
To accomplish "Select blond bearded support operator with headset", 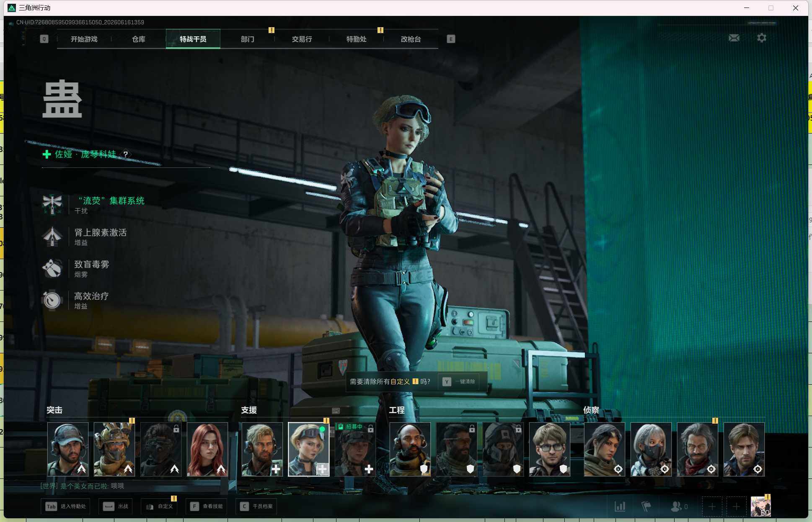I will [262, 449].
